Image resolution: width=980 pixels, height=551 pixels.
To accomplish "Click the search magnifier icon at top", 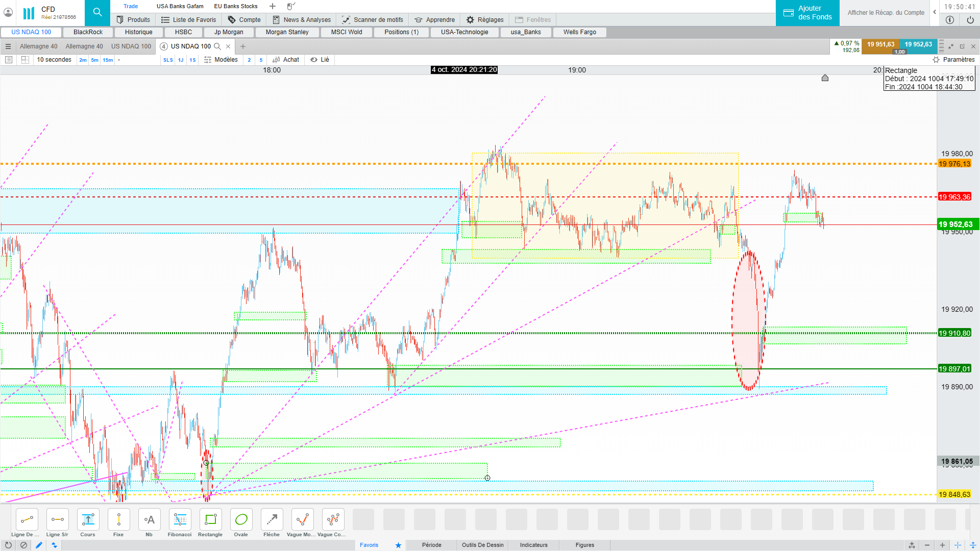I will (97, 13).
